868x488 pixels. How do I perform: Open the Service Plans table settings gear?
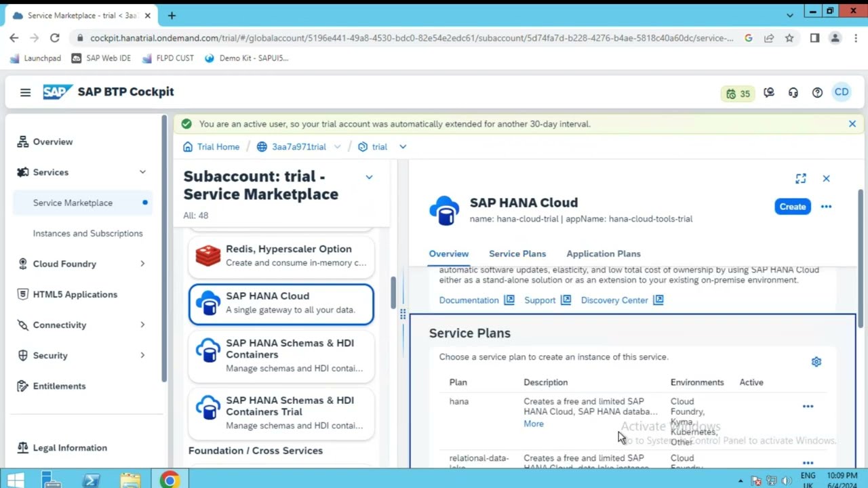tap(816, 362)
